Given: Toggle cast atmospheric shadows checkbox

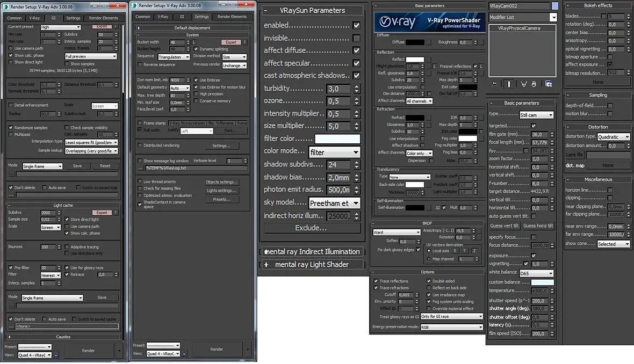Looking at the screenshot, I should [x=356, y=76].
